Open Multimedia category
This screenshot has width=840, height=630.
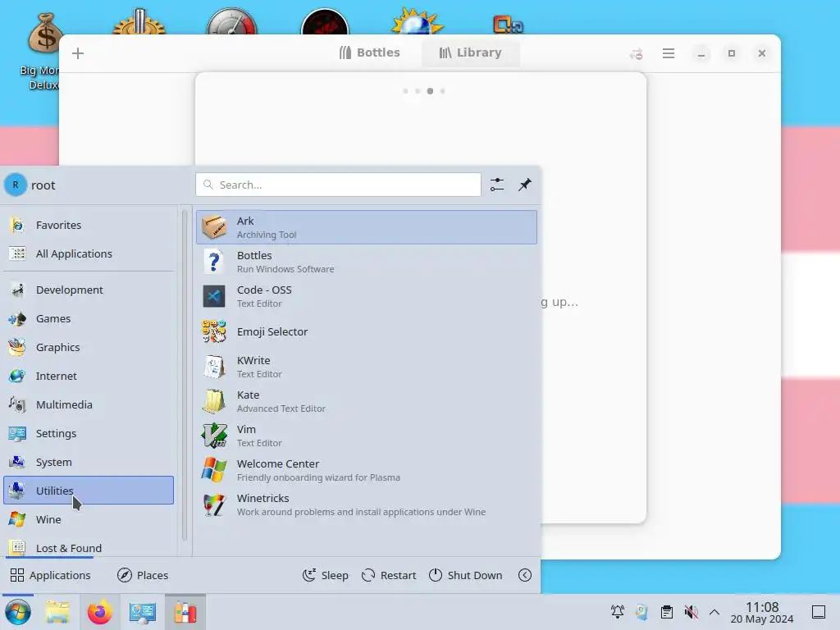pos(89,404)
